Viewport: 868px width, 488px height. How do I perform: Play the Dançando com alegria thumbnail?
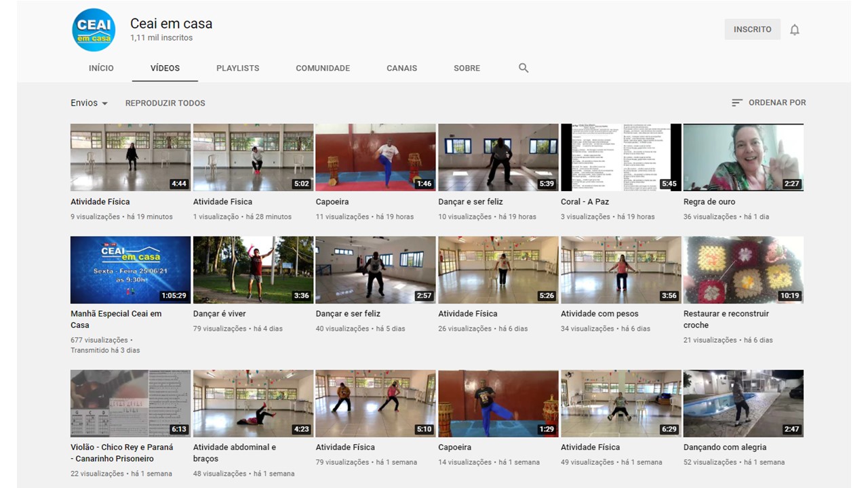click(x=744, y=403)
